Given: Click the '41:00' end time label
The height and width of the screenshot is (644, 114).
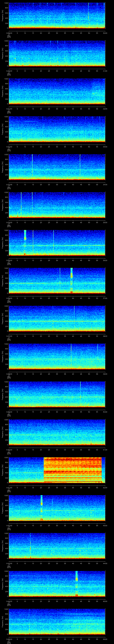Looking at the screenshot, I should click(105, 450).
